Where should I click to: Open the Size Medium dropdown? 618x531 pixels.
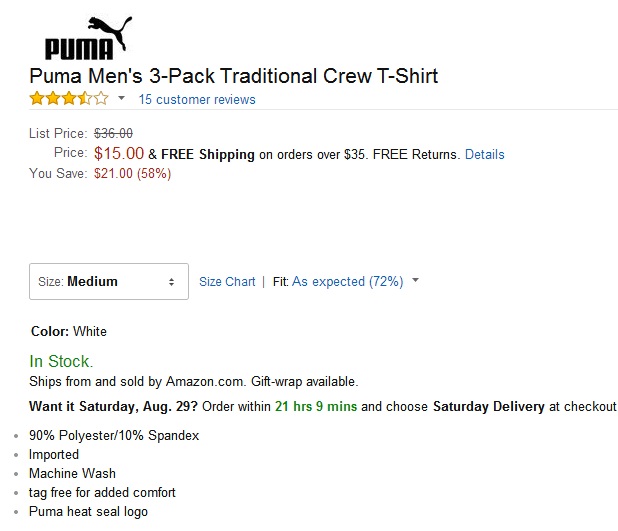(x=109, y=281)
